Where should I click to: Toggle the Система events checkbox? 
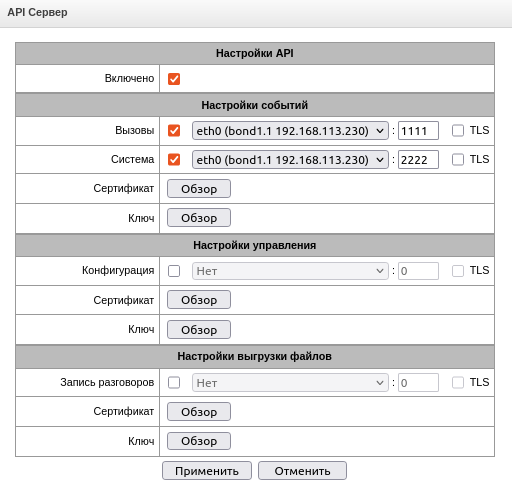pos(174,160)
